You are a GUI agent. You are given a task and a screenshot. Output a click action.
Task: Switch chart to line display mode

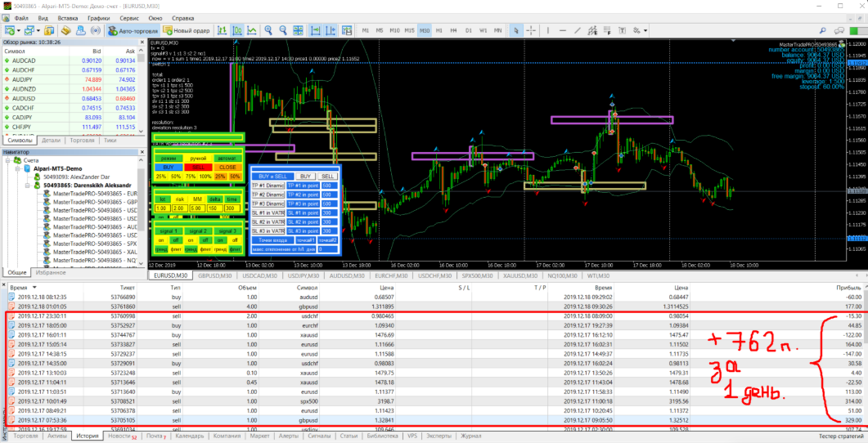click(x=252, y=30)
